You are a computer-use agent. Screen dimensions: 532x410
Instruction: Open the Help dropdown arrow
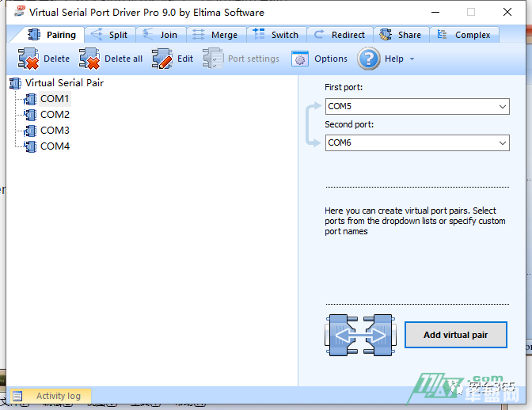coord(412,59)
